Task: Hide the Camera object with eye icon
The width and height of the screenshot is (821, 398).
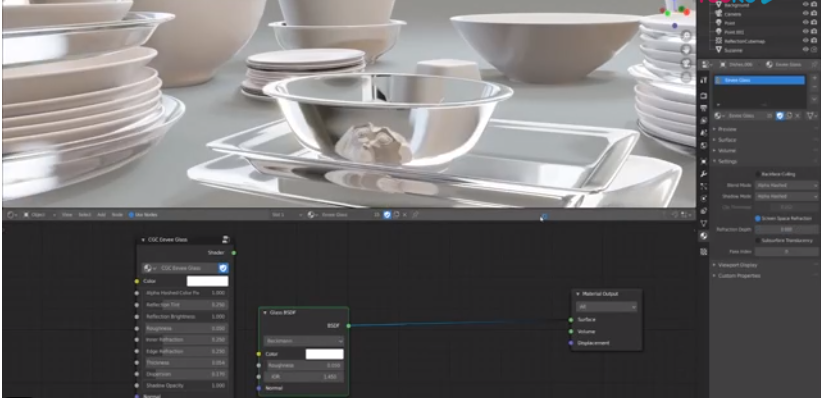Action: tap(805, 14)
